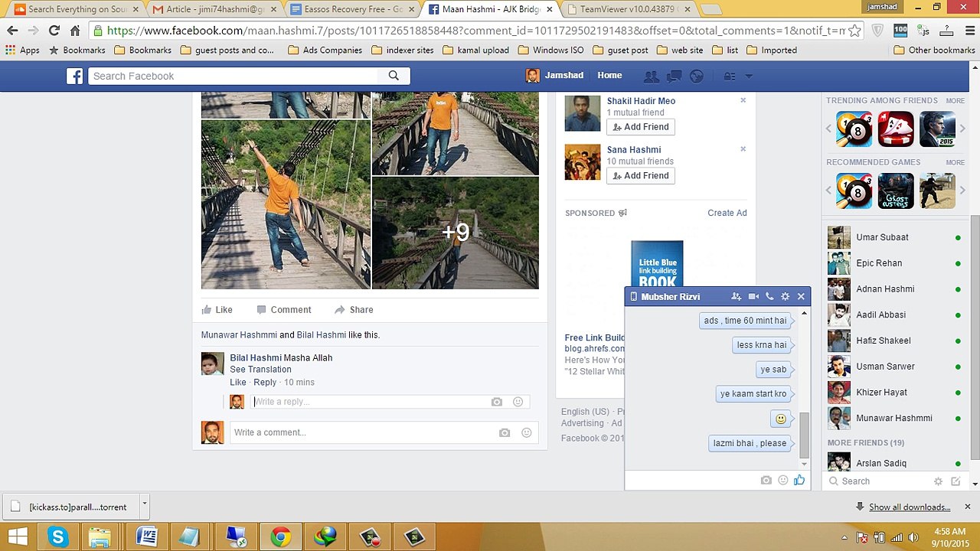Open chat with Khizer Hayat
The image size is (980, 551).
(x=894, y=393)
